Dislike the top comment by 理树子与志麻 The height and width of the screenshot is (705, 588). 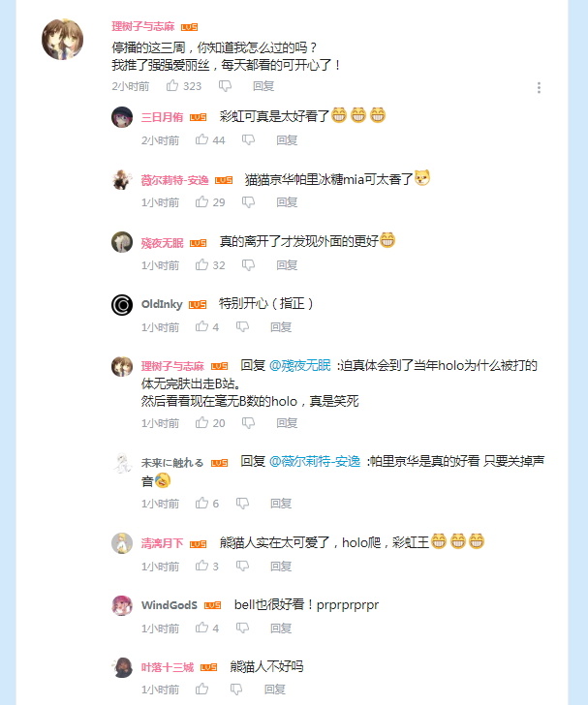225,86
